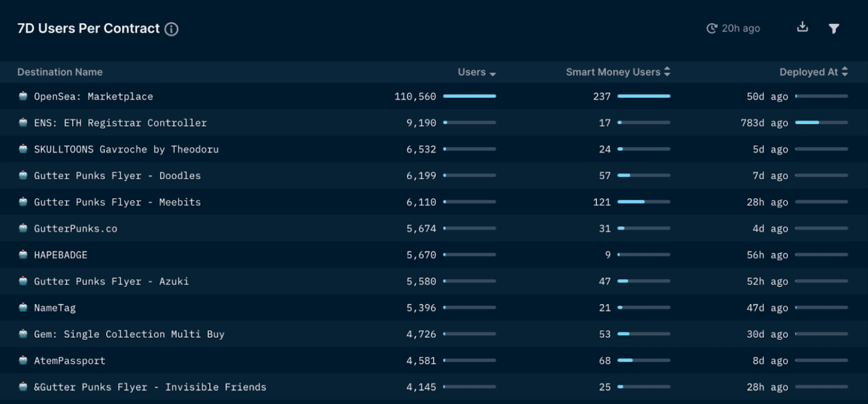Image resolution: width=868 pixels, height=404 pixels.
Task: Open the AtemPassport contract link
Action: click(x=70, y=361)
